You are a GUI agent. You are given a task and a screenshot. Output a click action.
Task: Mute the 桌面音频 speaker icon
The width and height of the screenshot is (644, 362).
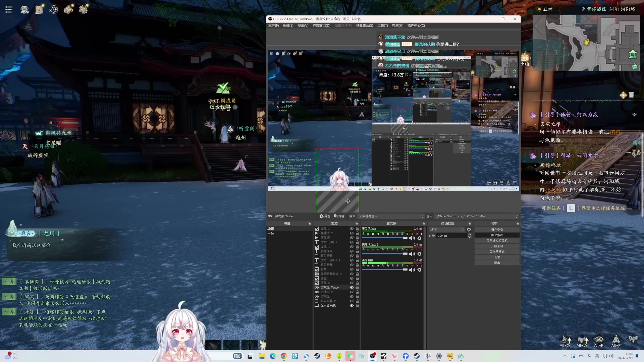412,270
